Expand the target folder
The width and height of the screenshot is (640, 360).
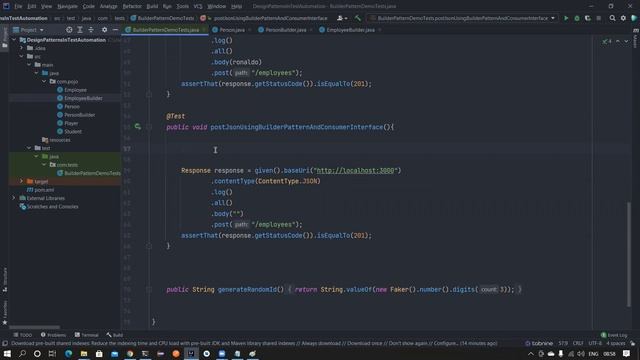point(22,181)
